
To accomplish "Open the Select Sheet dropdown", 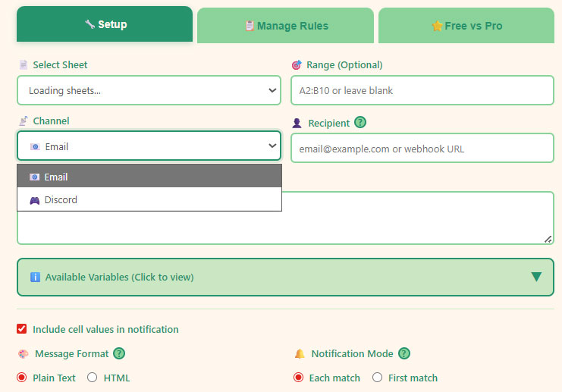I will click(x=149, y=90).
